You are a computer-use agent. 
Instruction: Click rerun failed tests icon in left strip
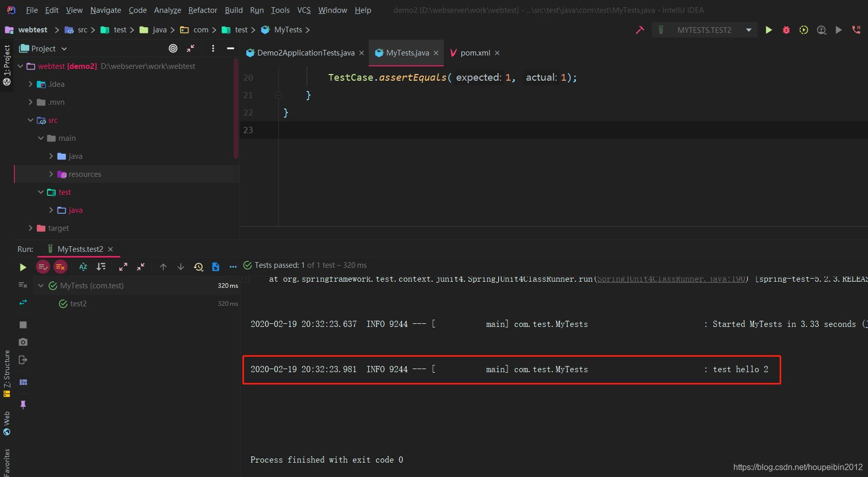click(x=23, y=285)
